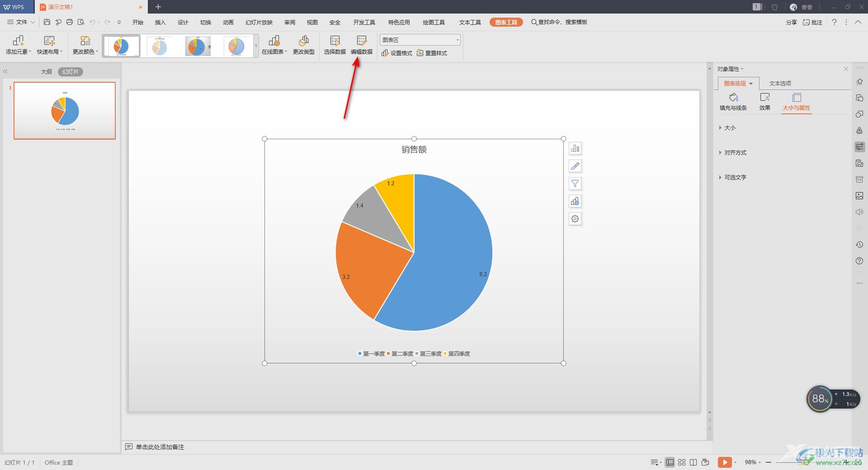Click the chart settings gear icon
This screenshot has width=868, height=470.
(575, 219)
